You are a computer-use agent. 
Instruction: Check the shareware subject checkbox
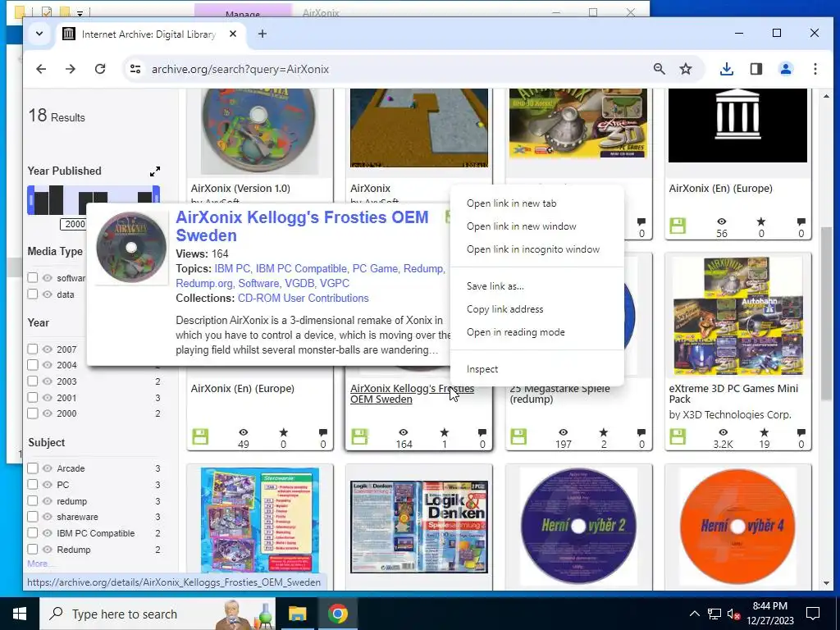point(33,517)
